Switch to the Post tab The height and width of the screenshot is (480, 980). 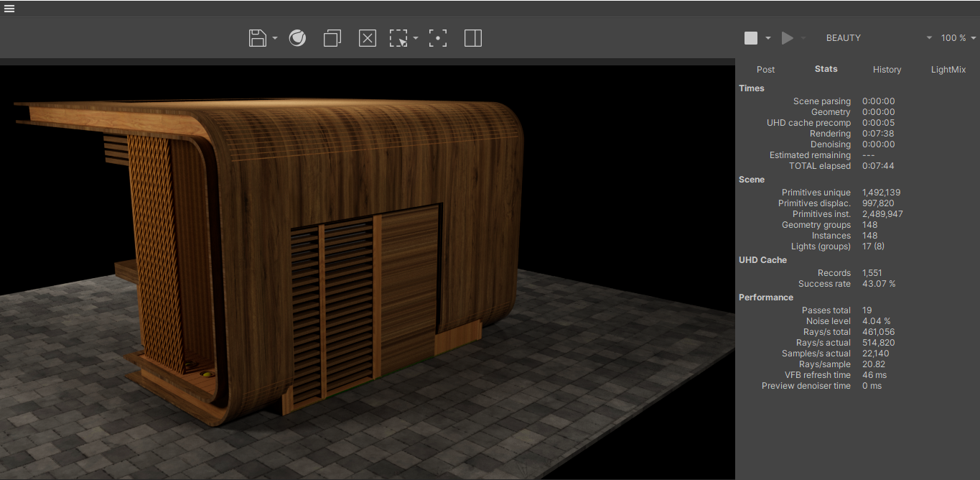[x=766, y=70]
